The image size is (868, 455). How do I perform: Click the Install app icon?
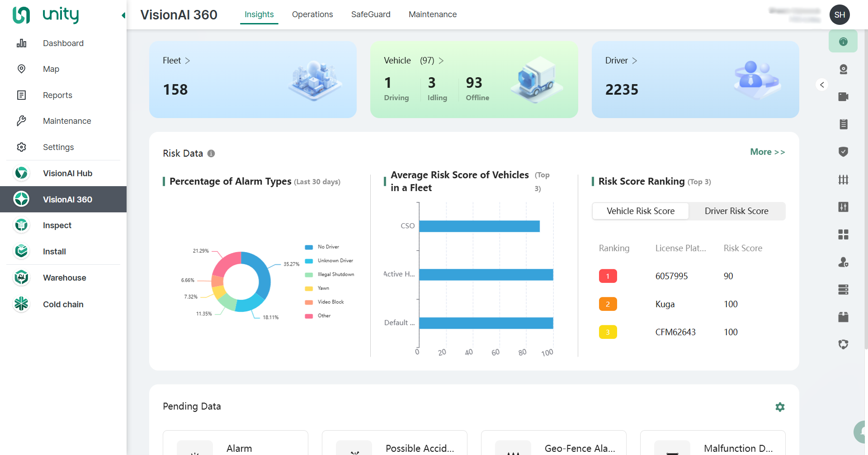[21, 251]
